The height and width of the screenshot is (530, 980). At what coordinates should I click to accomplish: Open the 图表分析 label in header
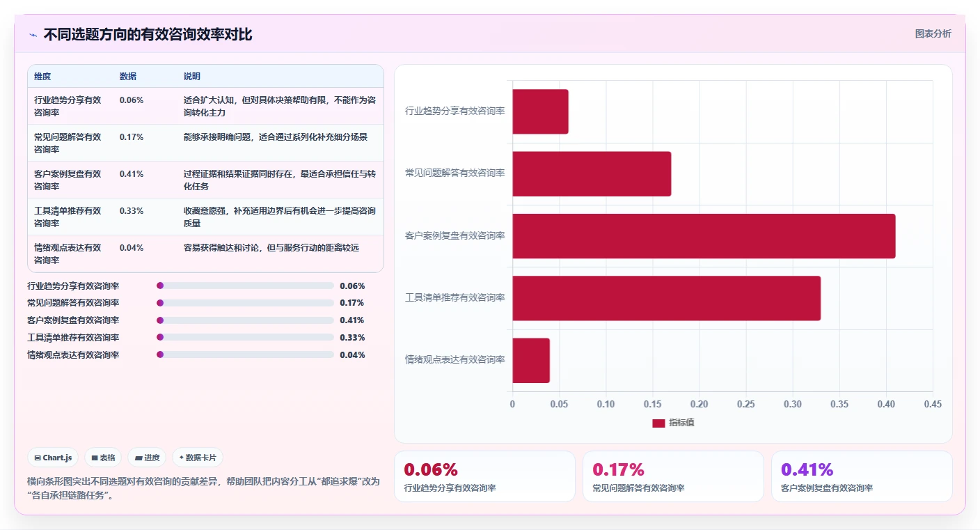tap(933, 33)
